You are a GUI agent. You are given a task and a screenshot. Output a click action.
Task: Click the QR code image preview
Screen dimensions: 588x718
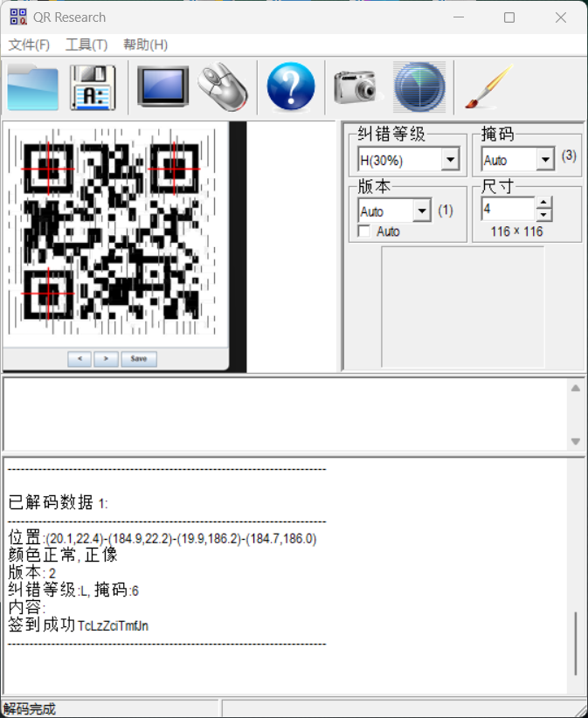point(112,231)
